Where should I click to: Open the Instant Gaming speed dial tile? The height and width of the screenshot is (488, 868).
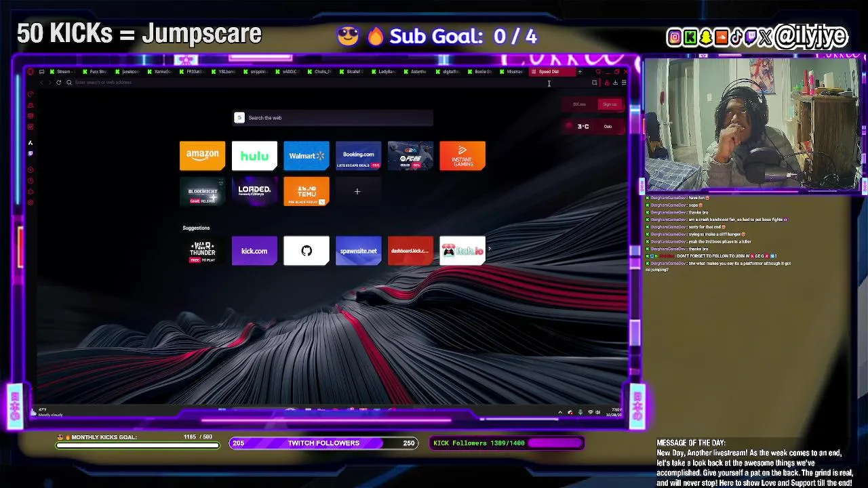462,155
